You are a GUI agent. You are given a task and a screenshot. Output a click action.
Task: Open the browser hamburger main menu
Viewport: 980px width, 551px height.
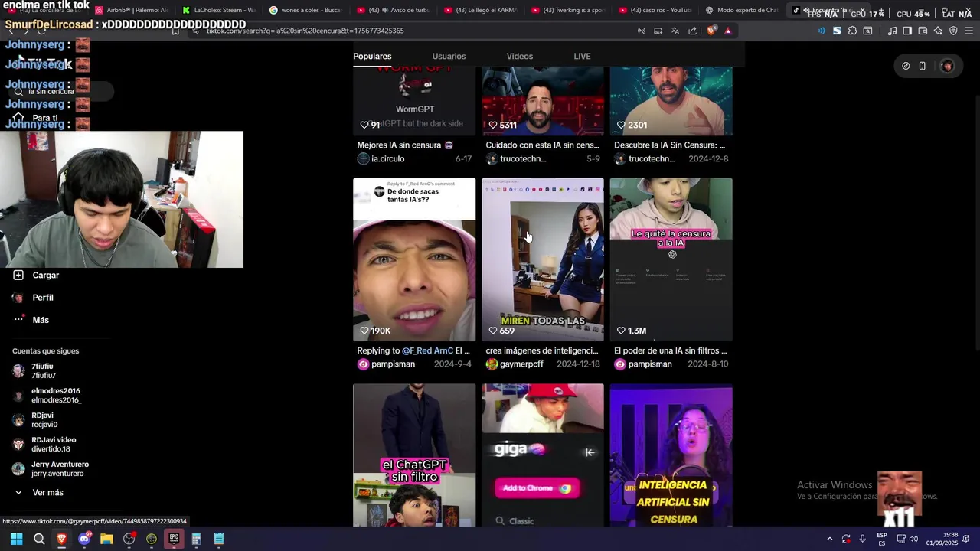(969, 31)
